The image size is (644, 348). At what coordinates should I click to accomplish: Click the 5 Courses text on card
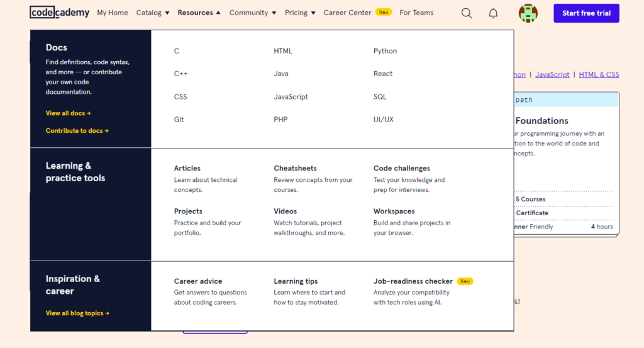[531, 199]
